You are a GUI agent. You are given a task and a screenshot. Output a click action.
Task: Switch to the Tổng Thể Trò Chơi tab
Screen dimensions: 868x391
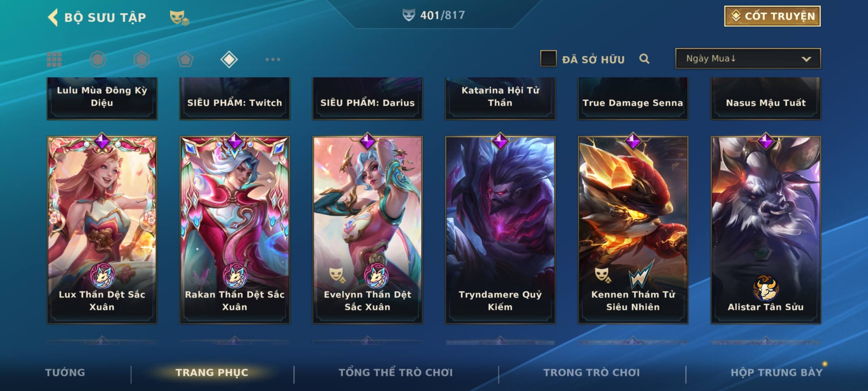pos(396,373)
